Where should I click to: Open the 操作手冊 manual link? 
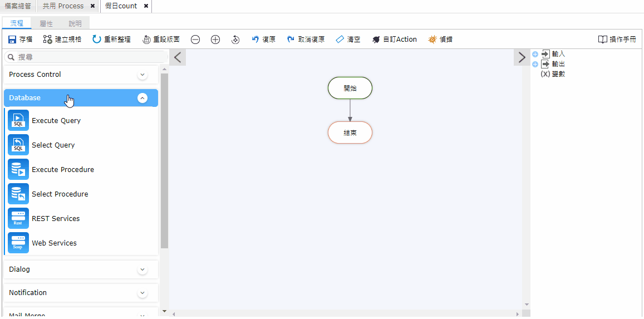[x=617, y=40]
